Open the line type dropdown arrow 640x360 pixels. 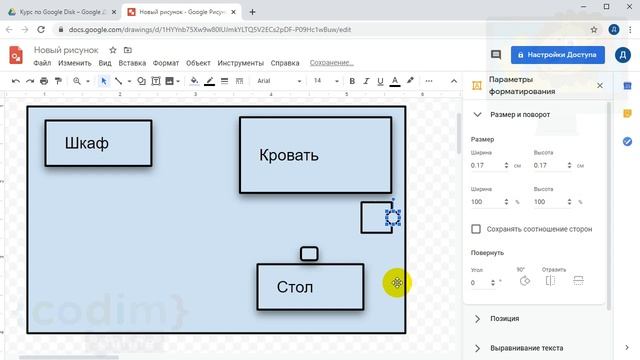point(129,81)
